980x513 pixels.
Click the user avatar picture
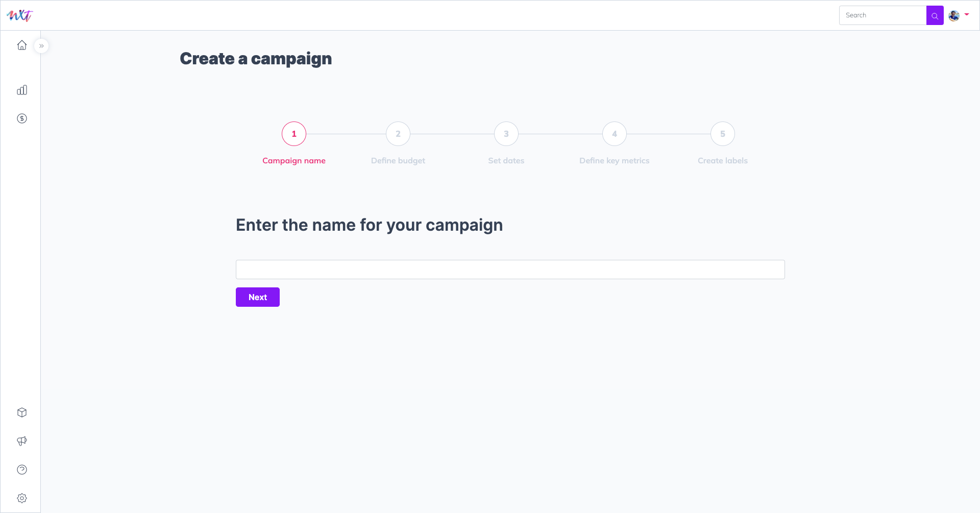(x=953, y=15)
